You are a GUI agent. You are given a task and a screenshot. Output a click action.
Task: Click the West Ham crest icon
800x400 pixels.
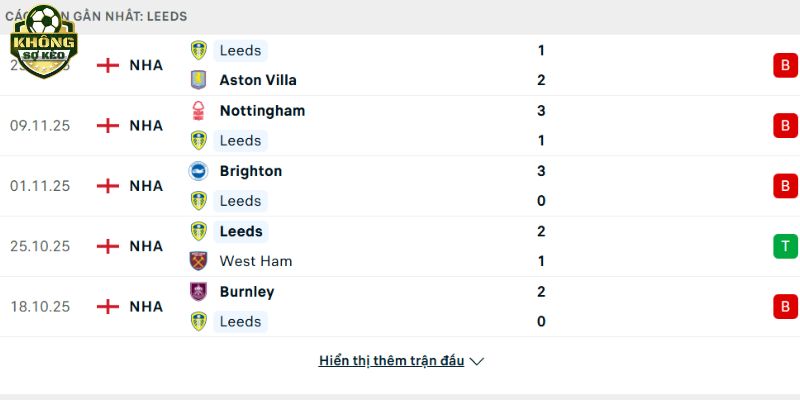198,261
